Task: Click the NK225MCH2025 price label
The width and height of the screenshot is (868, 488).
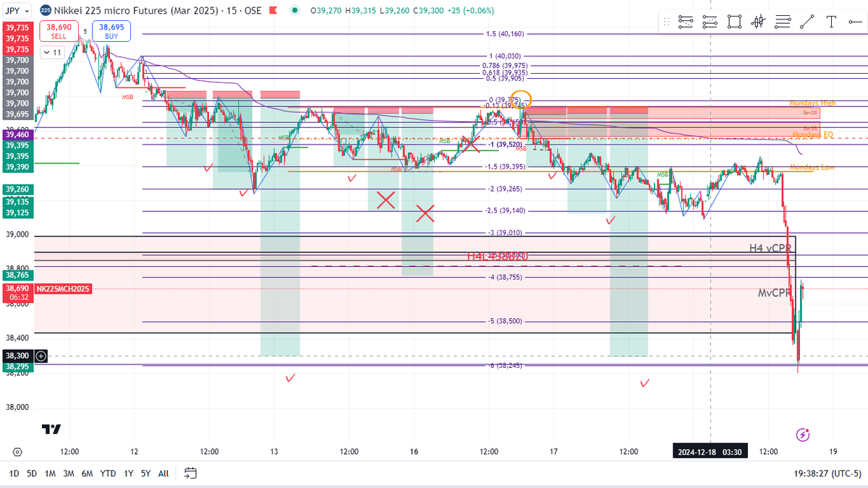Action: click(61, 288)
